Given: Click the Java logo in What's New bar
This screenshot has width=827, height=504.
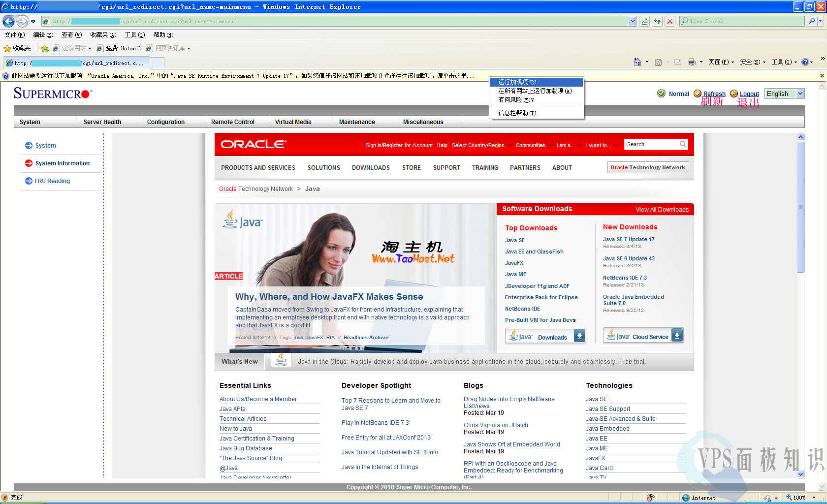Looking at the screenshot, I should click(281, 360).
